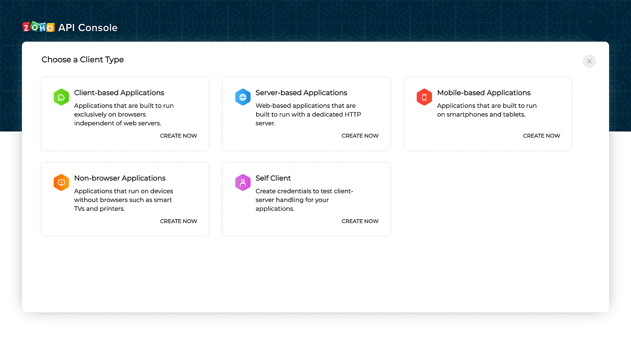Dismiss the Choose a Client Type dialog
Screen dimensions: 631x364
(x=589, y=61)
